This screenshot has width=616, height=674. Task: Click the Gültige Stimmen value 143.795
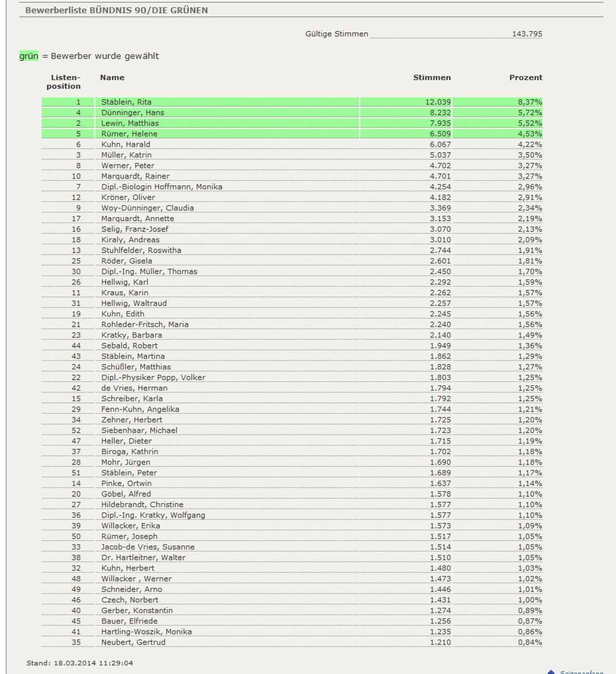[527, 34]
